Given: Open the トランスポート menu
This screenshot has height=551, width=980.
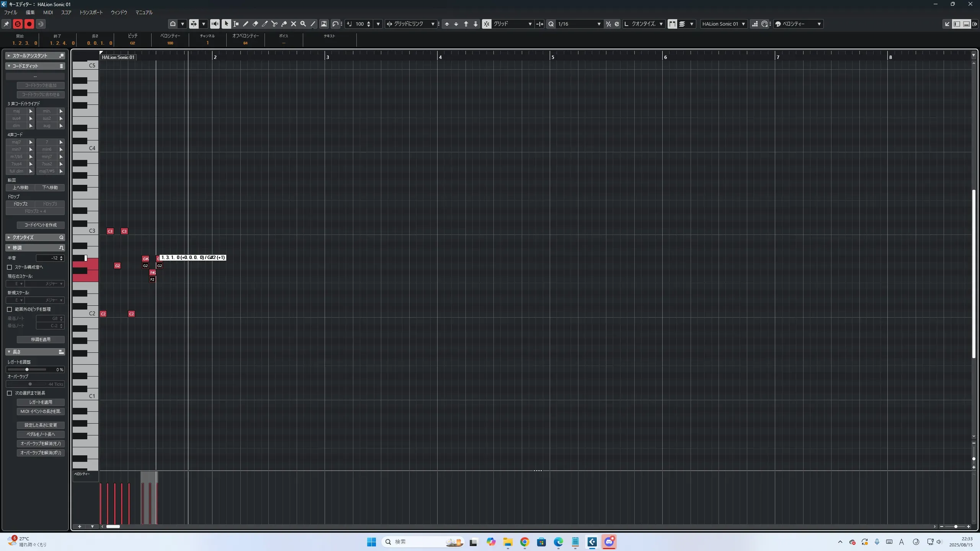Looking at the screenshot, I should 91,12.
